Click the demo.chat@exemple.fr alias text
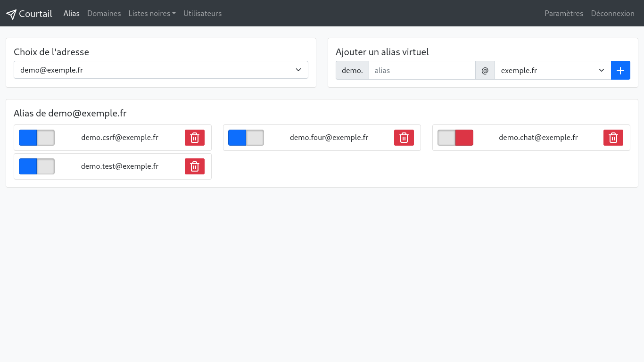 click(x=538, y=138)
